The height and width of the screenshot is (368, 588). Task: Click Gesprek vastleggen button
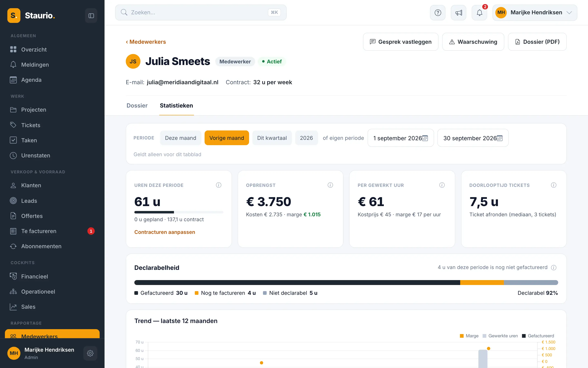tap(401, 42)
